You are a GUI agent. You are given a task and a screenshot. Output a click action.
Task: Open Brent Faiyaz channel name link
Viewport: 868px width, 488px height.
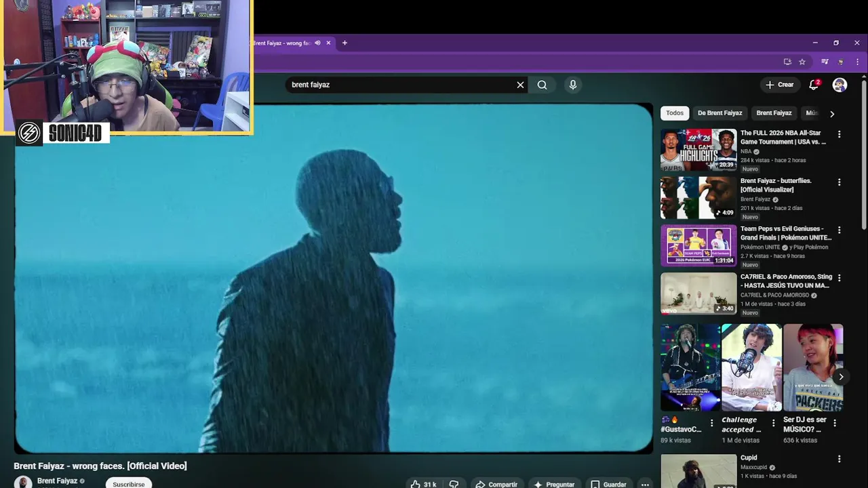(57, 481)
